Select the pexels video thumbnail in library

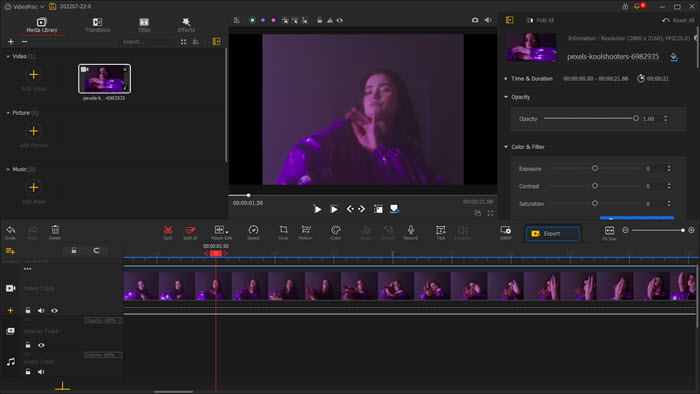click(x=104, y=79)
